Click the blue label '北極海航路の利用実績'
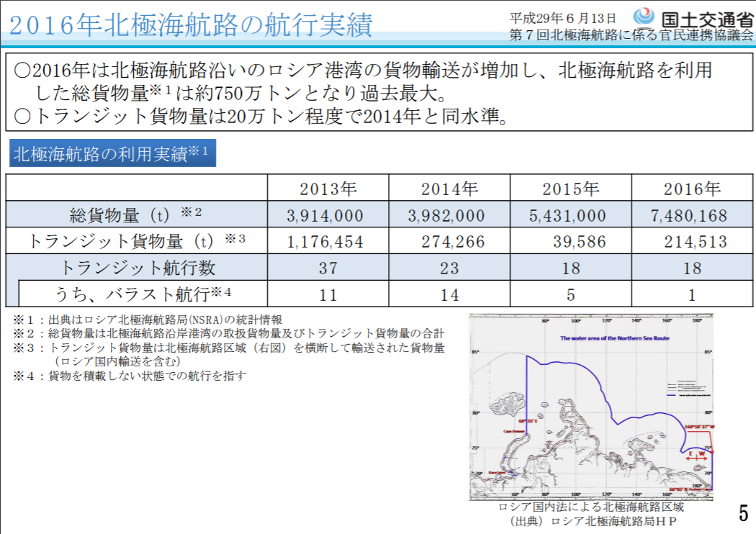756x534 pixels. point(112,153)
